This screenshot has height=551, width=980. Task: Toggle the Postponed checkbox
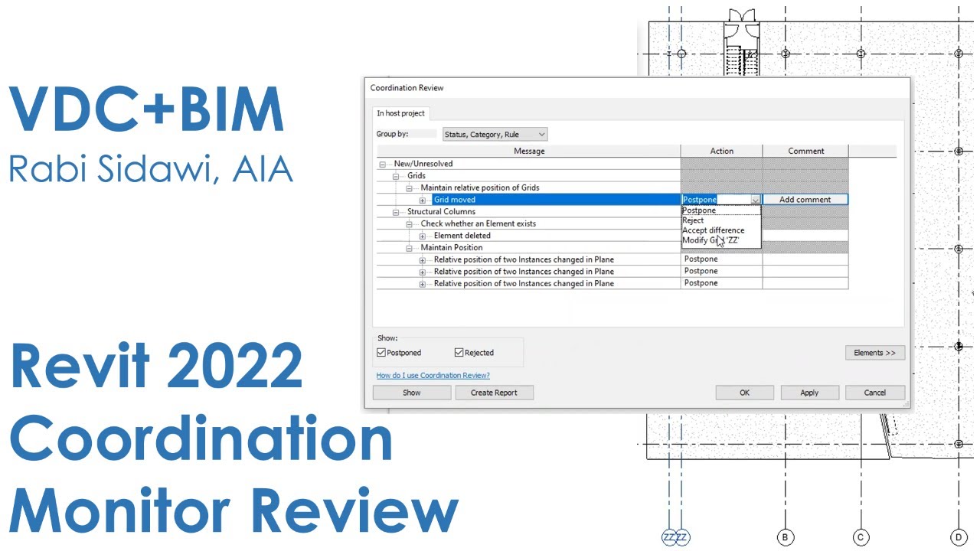click(x=381, y=353)
